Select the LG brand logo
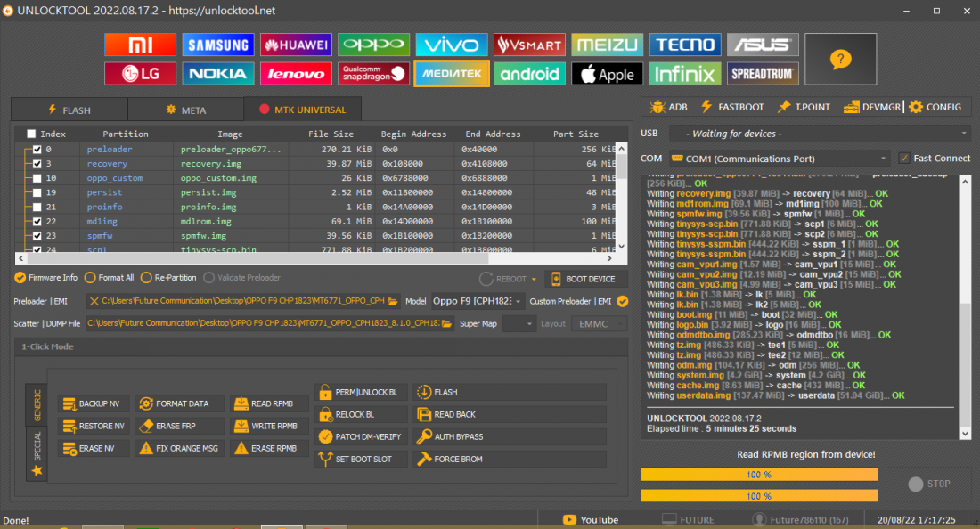980x529 pixels. point(140,74)
